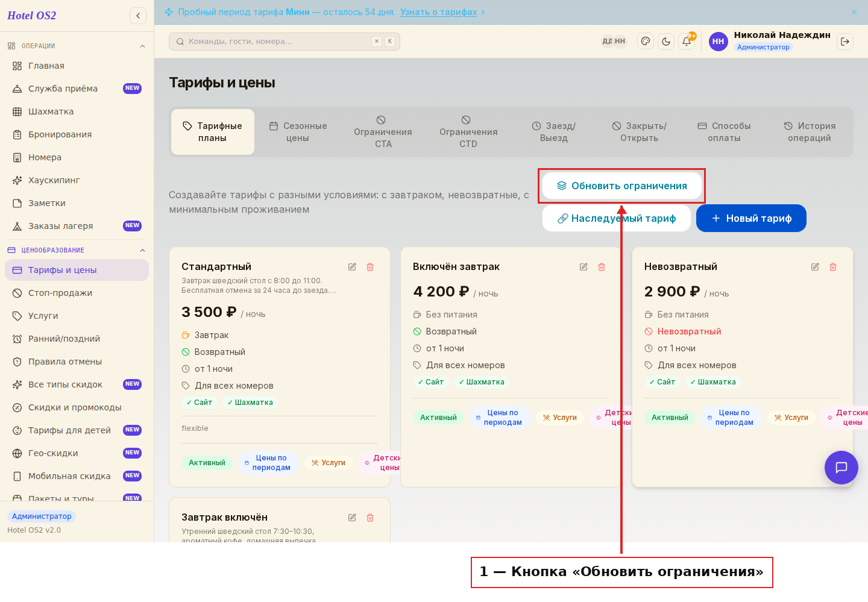The image size is (868, 602).
Task: Open the chat support bubble
Action: [x=841, y=468]
